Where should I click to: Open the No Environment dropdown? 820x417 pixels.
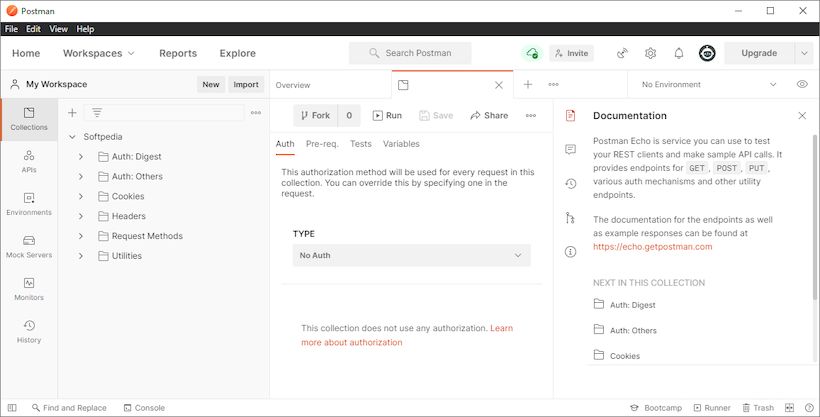[709, 85]
